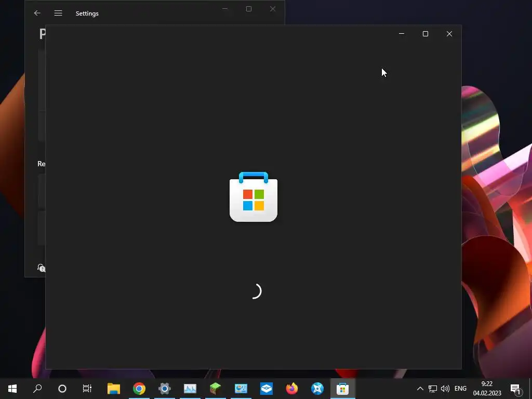Go back in the Settings window
The height and width of the screenshot is (399, 532).
pos(37,13)
